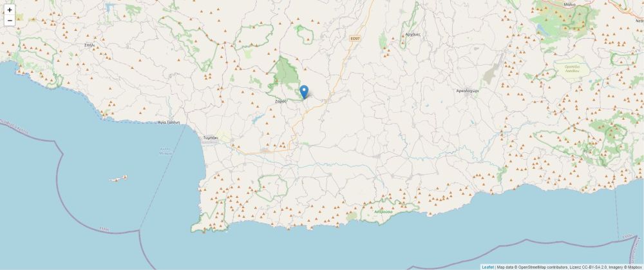Zoom in with the plus button
Screen dimensions: 644x270
[x=10, y=10]
